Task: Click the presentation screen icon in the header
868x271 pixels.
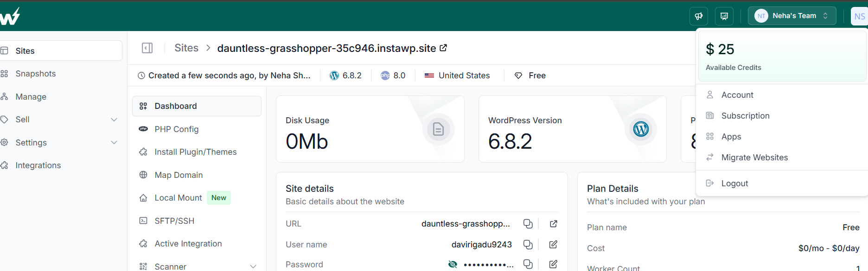Action: [724, 16]
